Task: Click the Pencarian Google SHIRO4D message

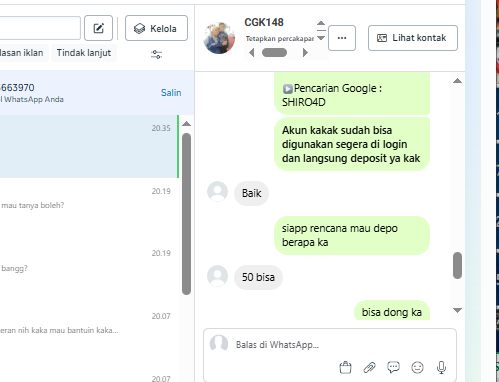Action: coord(352,94)
